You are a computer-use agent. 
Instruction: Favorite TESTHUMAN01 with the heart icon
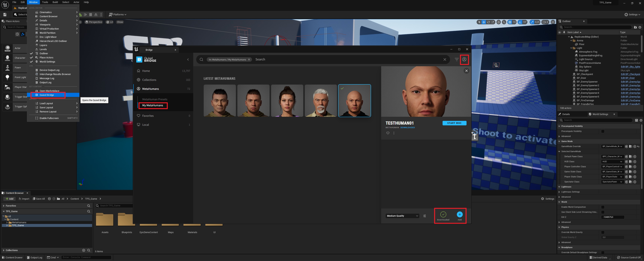388,133
